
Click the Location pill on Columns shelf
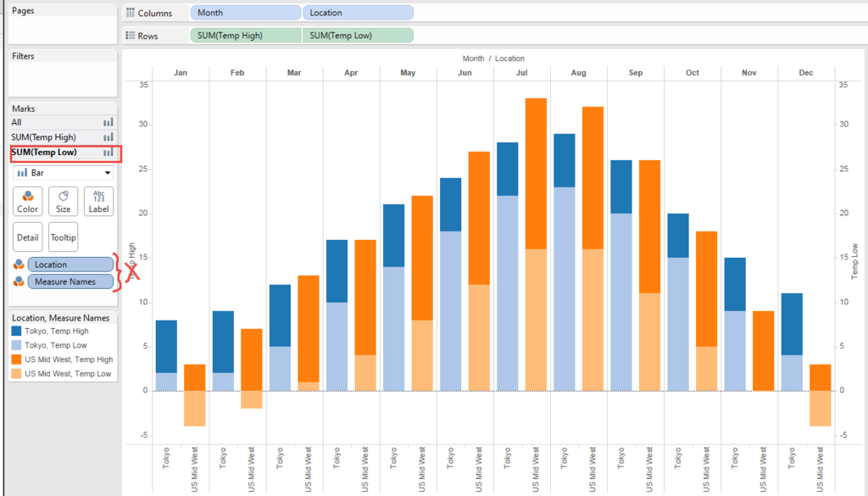pyautogui.click(x=358, y=13)
